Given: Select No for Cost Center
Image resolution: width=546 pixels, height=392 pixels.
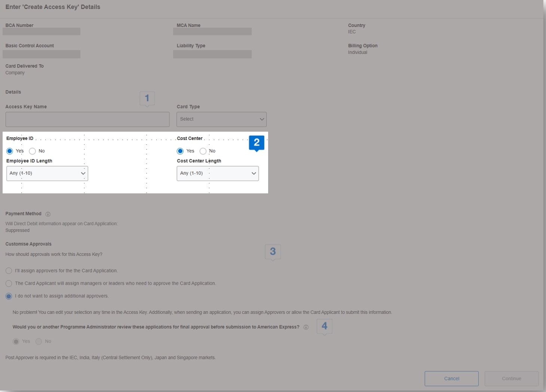Looking at the screenshot, I should tap(203, 151).
